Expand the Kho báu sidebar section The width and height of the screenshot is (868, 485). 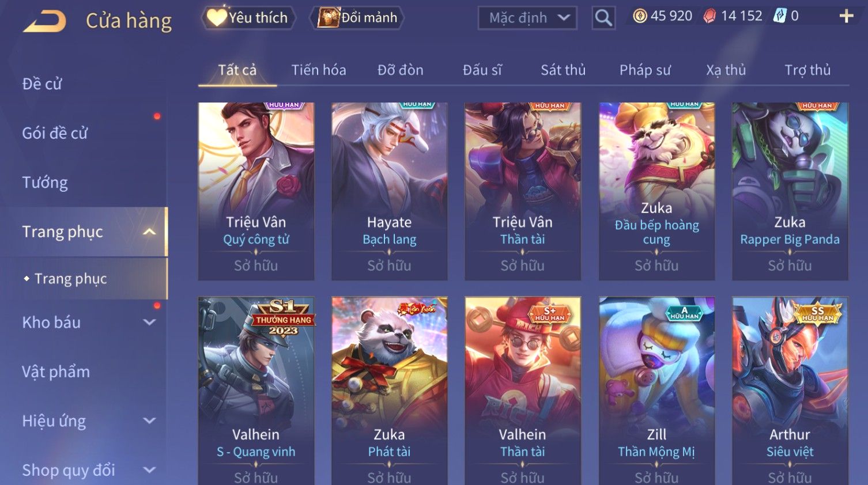point(149,322)
